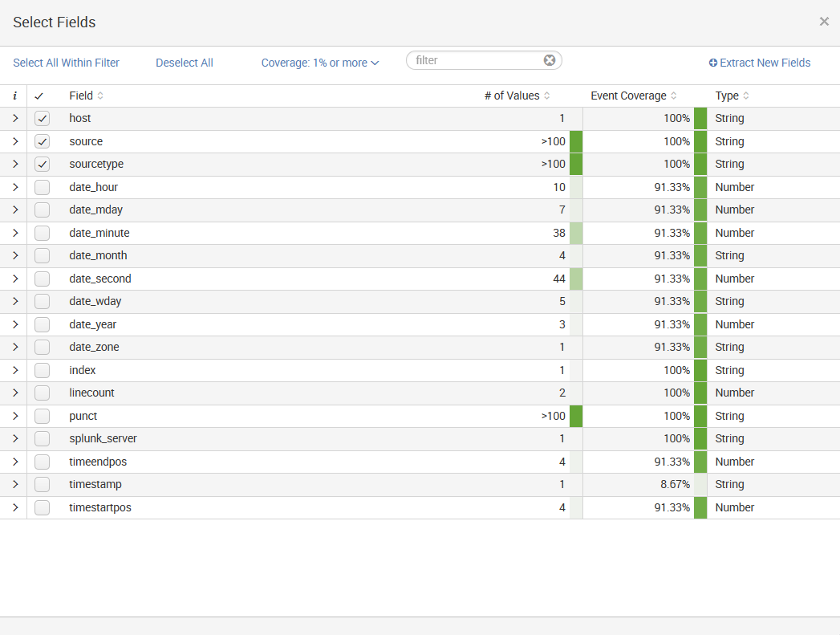Sort by # of Values column
This screenshot has height=635, width=840.
coord(517,96)
